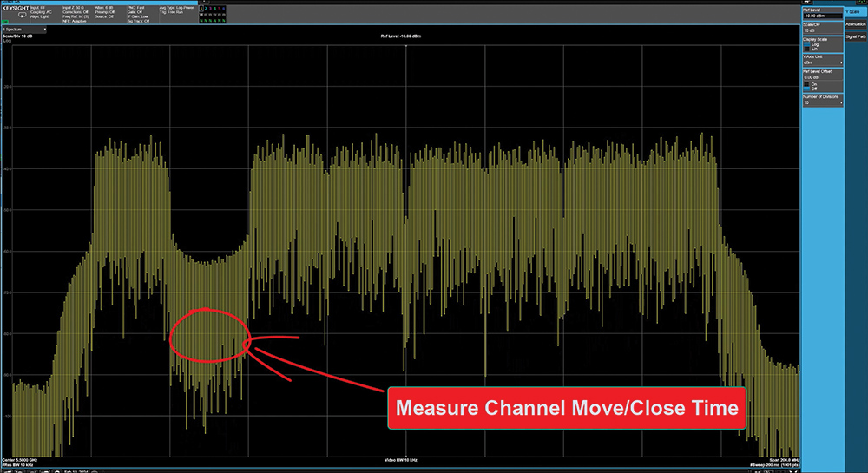Turn Ref Level Offset Off

[x=811, y=89]
